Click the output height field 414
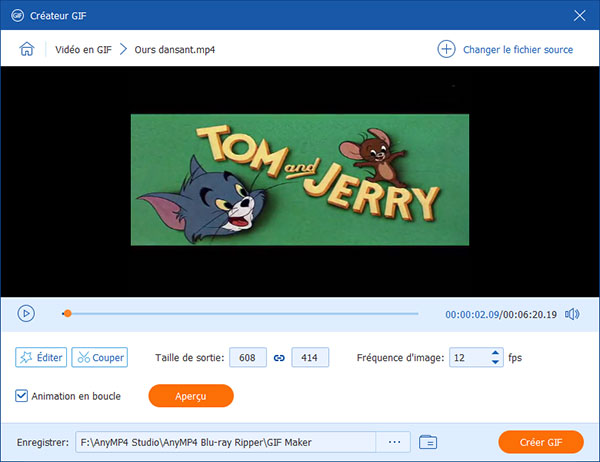 (310, 357)
